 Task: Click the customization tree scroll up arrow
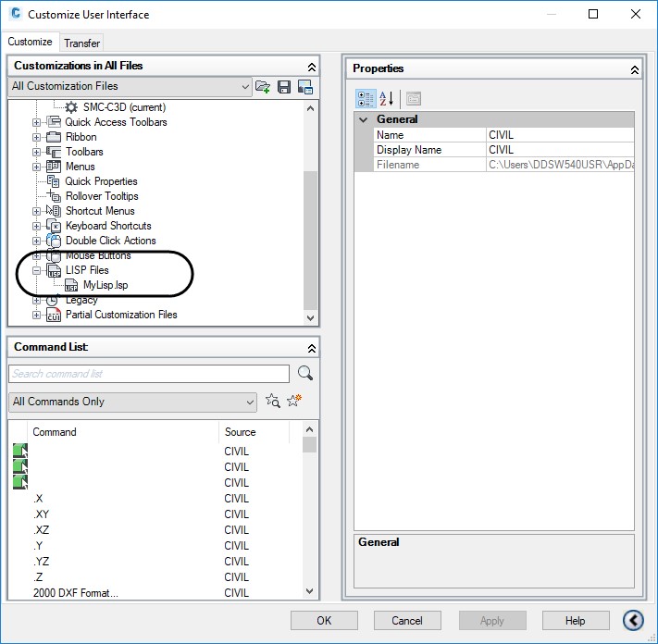click(x=311, y=108)
